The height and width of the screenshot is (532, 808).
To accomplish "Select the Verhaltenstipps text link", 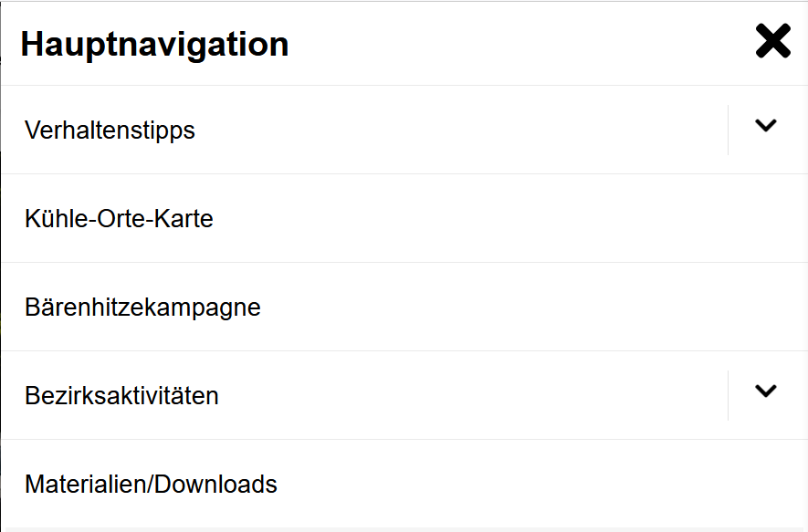I will coord(110,130).
